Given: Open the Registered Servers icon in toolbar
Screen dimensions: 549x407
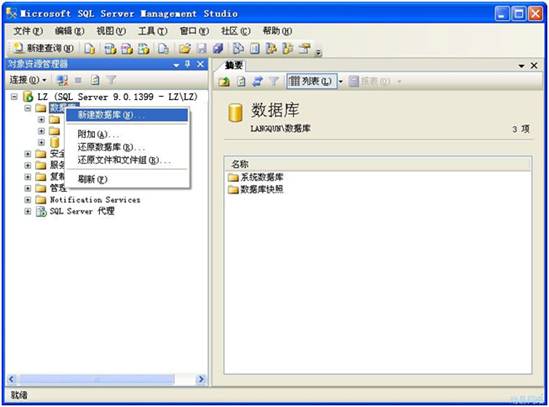Looking at the screenshot, I should pyautogui.click(x=238, y=48).
